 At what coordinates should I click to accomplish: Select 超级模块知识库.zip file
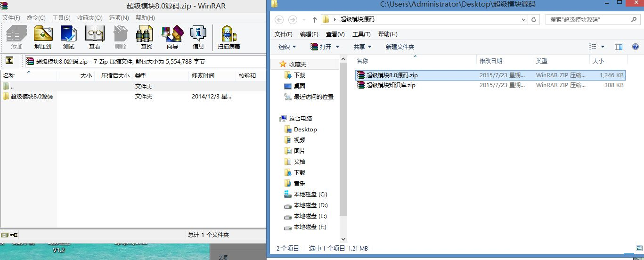point(391,85)
